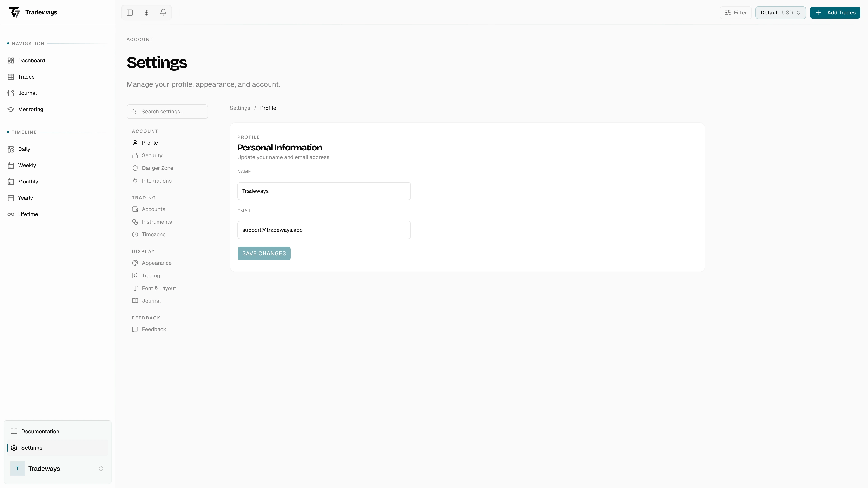The image size is (868, 488).
Task: Click the Search settings input field
Action: click(x=167, y=111)
